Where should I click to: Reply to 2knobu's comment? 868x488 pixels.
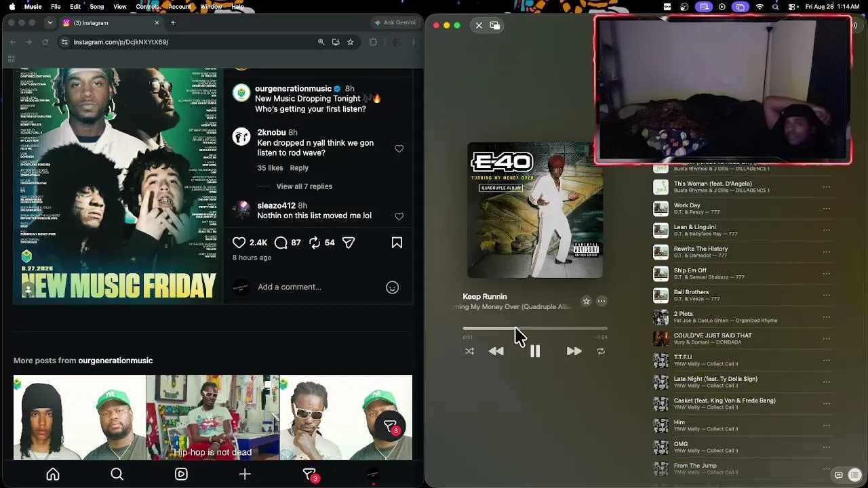coord(299,168)
